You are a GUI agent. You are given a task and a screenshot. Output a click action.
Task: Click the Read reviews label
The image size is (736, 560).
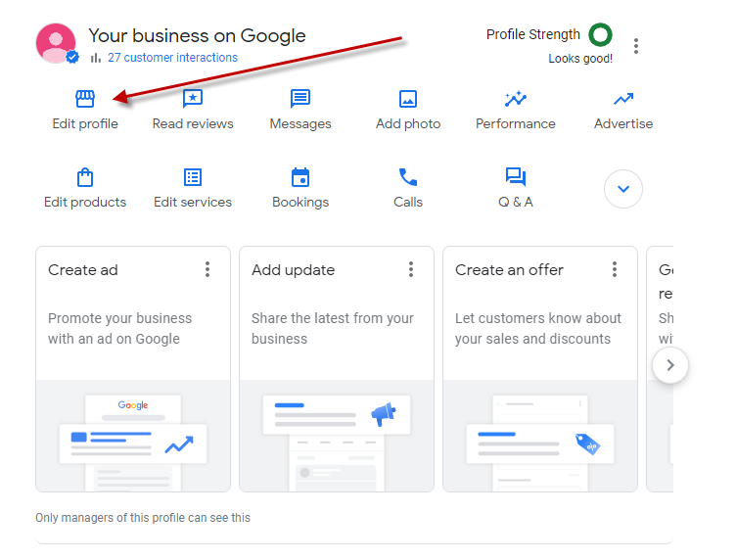point(193,124)
